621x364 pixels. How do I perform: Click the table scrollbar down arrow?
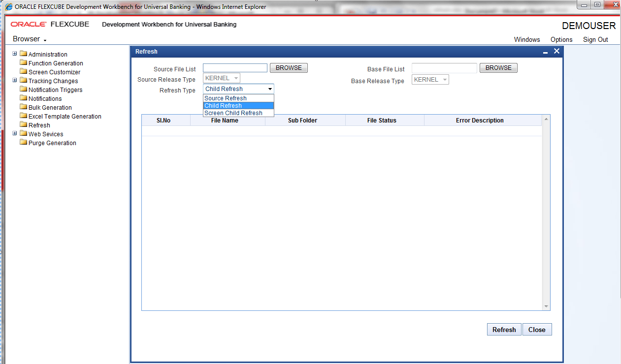[x=546, y=306]
